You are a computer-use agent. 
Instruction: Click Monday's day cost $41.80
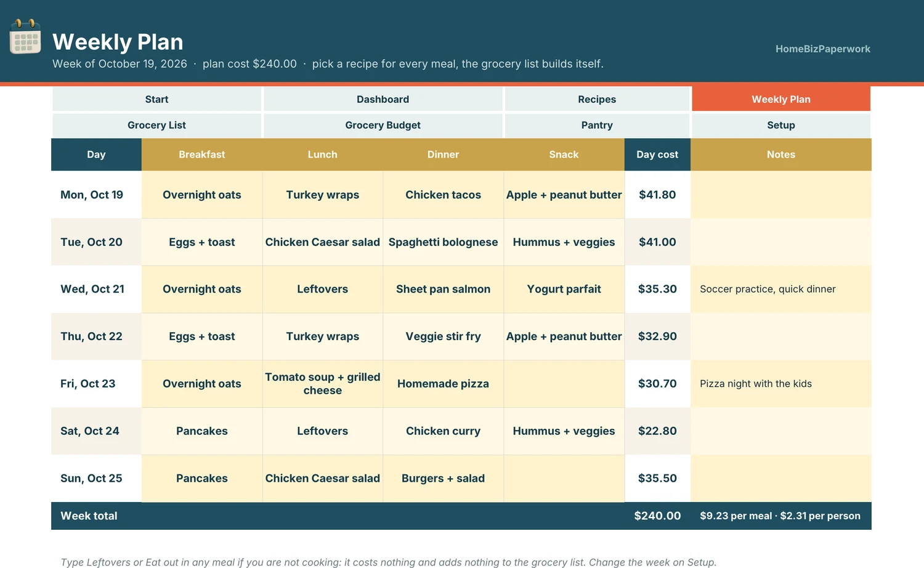tap(657, 195)
